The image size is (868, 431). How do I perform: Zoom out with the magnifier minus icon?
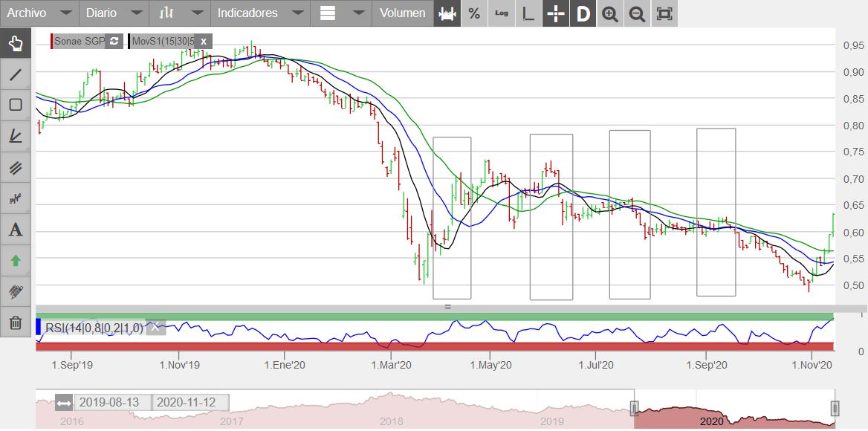pyautogui.click(x=637, y=13)
